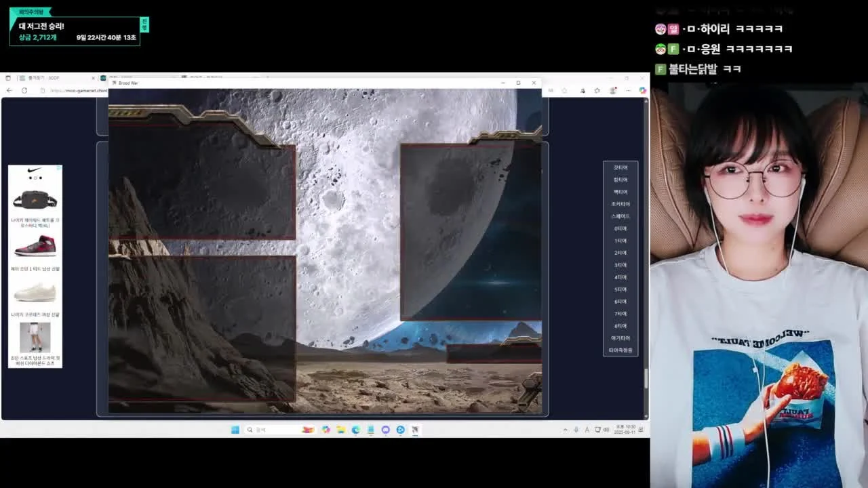
Task: Open Microsoft Edge from taskbar
Action: pos(356,430)
